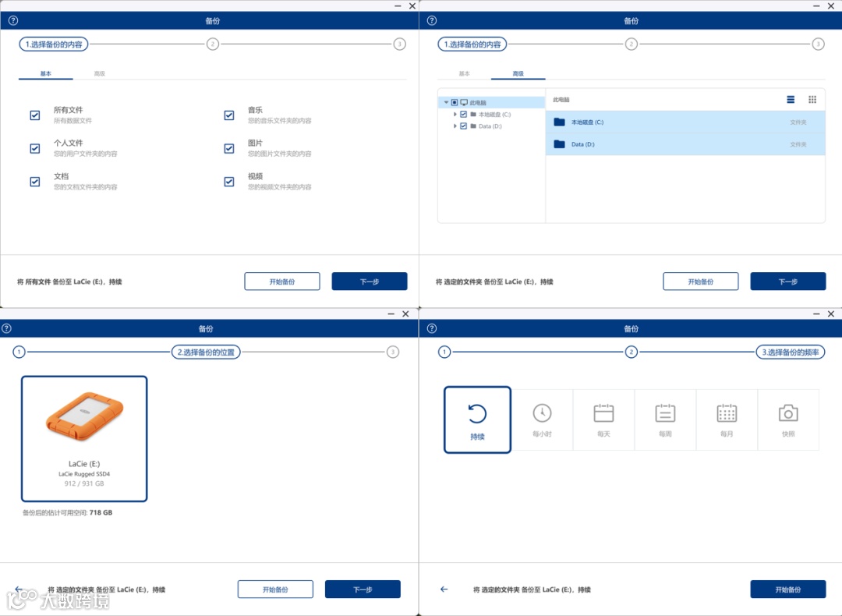Open 高级 tab in file-type checkboxes window

[99, 73]
